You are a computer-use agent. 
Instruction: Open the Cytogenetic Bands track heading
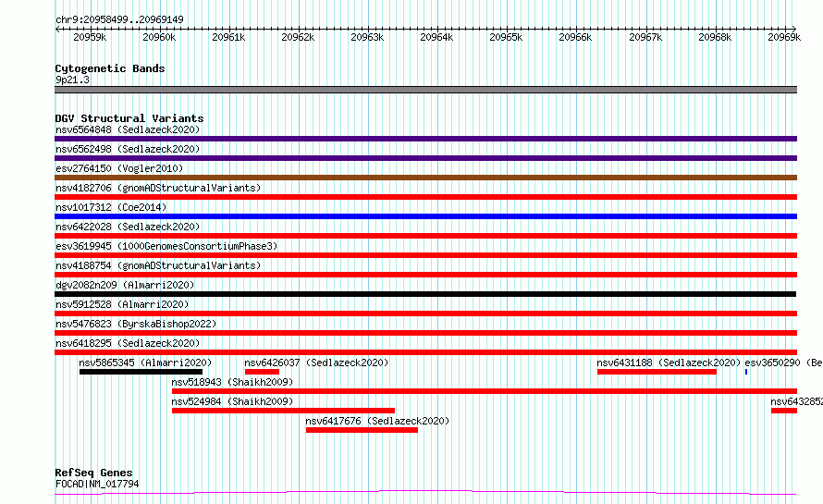tap(110, 68)
